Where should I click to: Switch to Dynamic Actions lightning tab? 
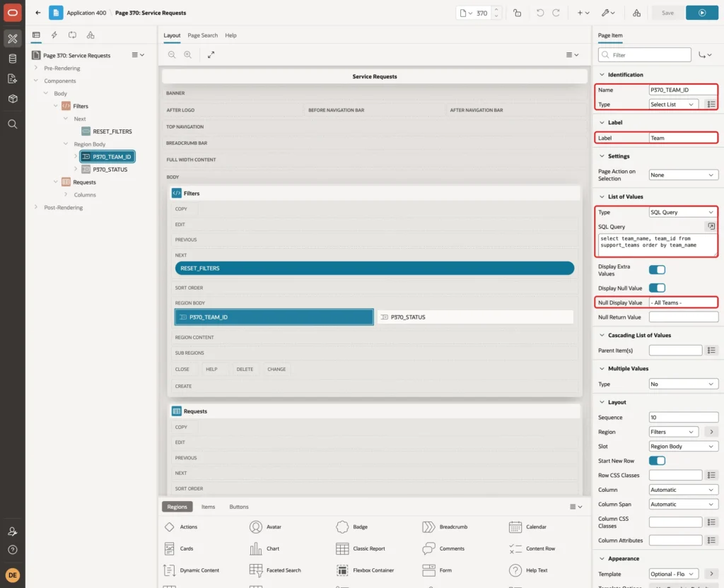pyautogui.click(x=54, y=35)
